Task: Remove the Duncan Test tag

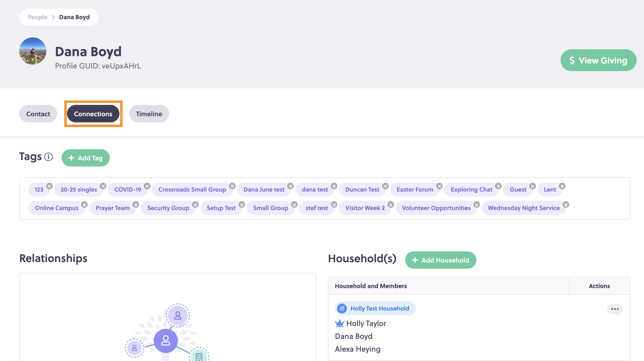Action: [x=385, y=186]
